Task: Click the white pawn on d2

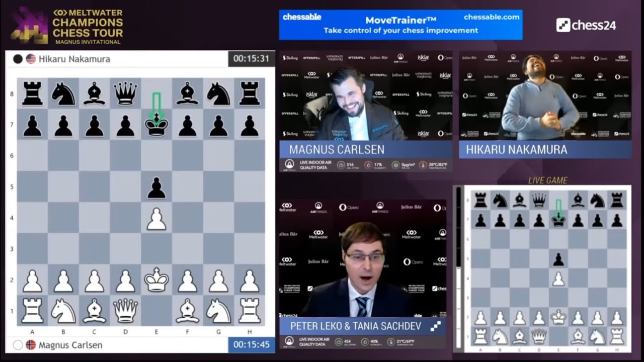Action: coord(125,281)
